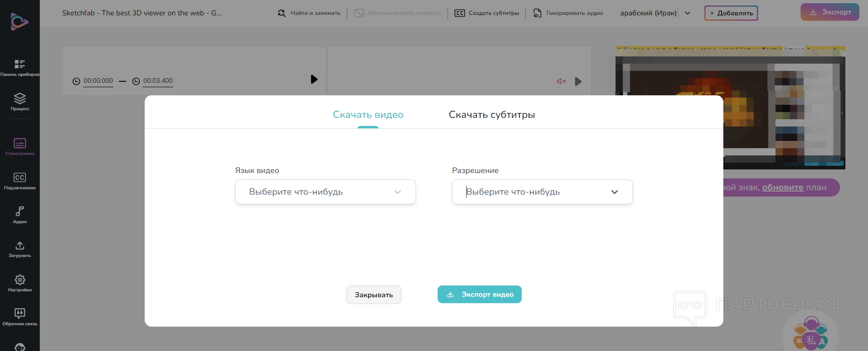The image size is (868, 351).
Task: Toggle the red muted speaker icon
Action: click(561, 81)
